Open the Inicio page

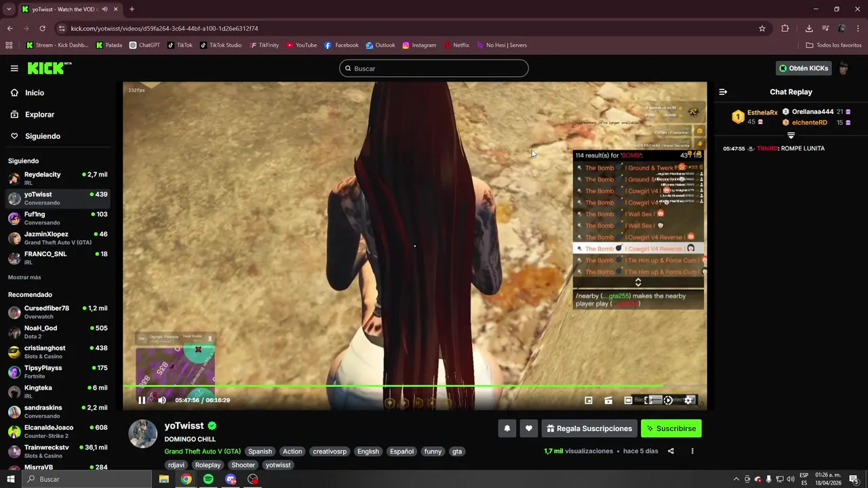(x=35, y=93)
